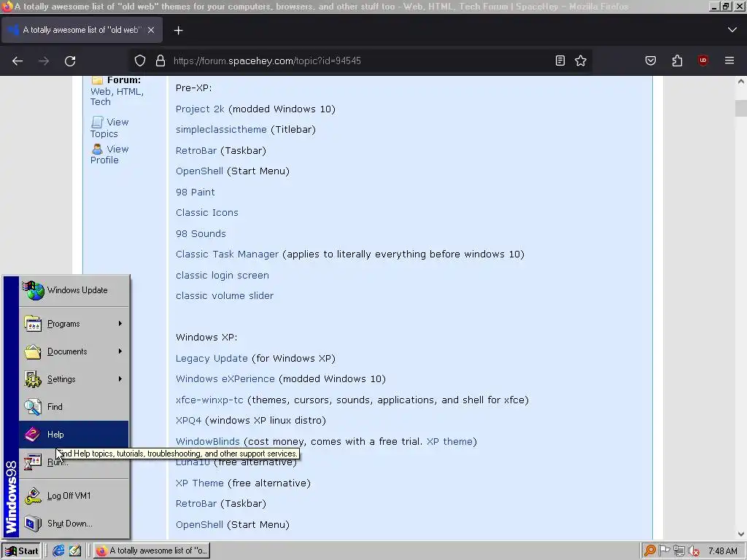Click the flag icon in system tray
Viewport: 747px width, 560px height.
[664, 551]
